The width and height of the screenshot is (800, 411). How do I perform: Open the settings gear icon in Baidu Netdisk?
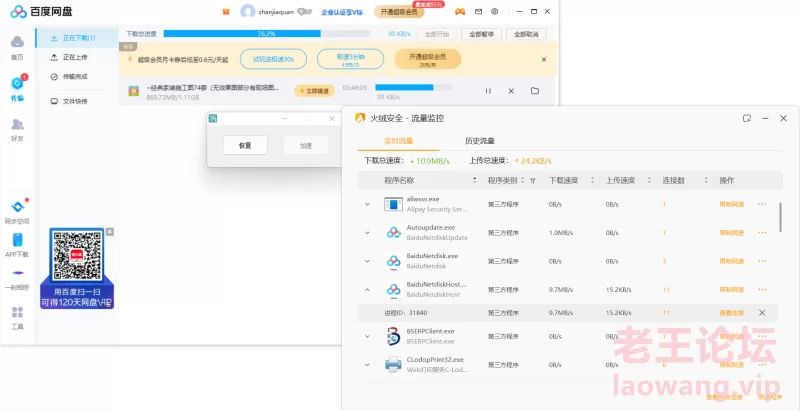pyautogui.click(x=494, y=12)
